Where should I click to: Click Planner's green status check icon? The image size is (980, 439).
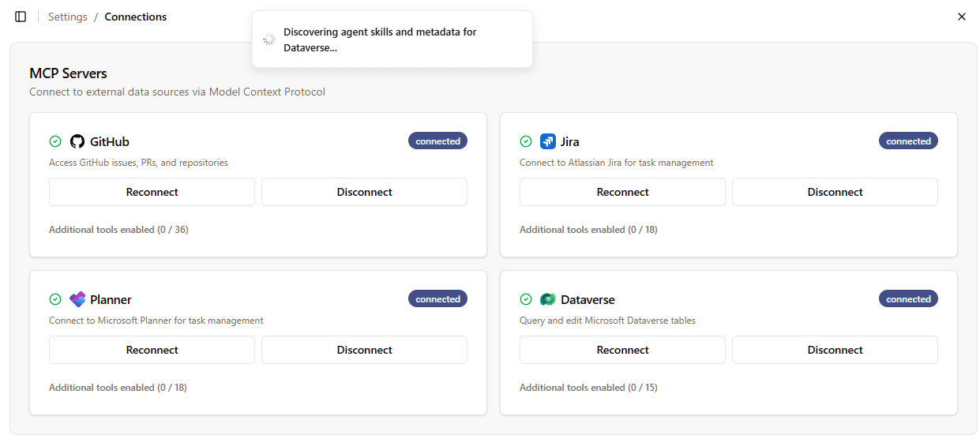(x=55, y=299)
